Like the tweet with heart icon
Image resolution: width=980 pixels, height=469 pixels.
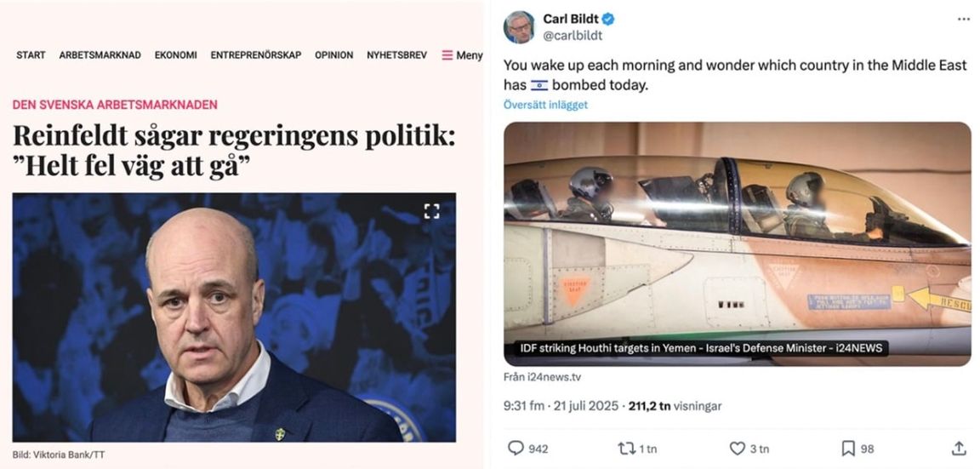click(x=738, y=449)
